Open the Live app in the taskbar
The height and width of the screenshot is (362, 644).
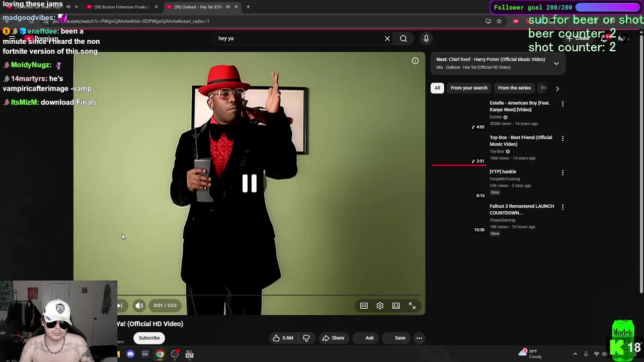point(145,354)
